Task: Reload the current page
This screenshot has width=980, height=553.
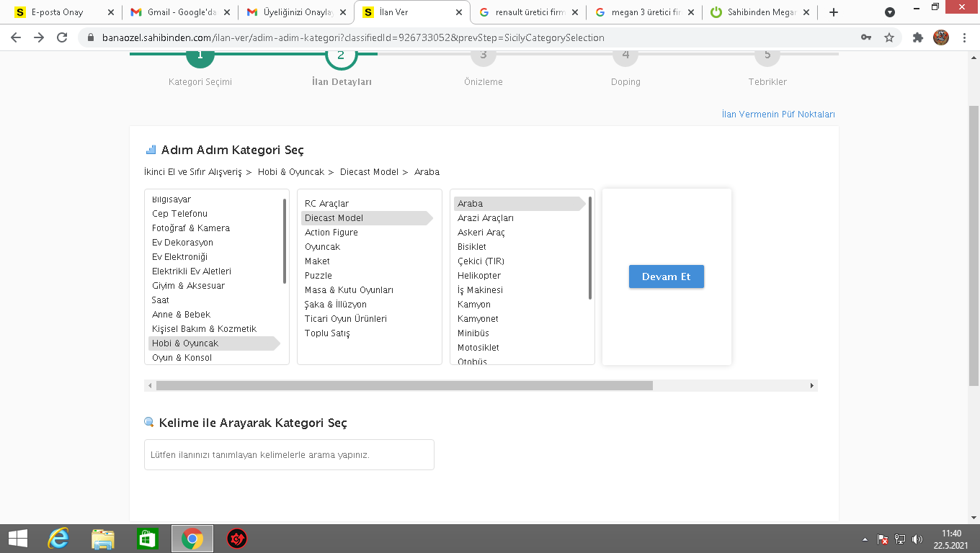Action: point(62,37)
